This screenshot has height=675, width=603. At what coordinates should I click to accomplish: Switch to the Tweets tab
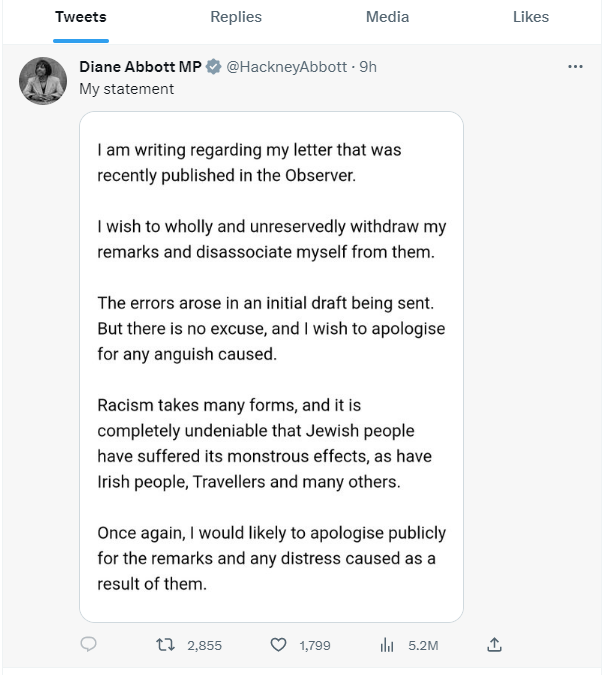[81, 17]
